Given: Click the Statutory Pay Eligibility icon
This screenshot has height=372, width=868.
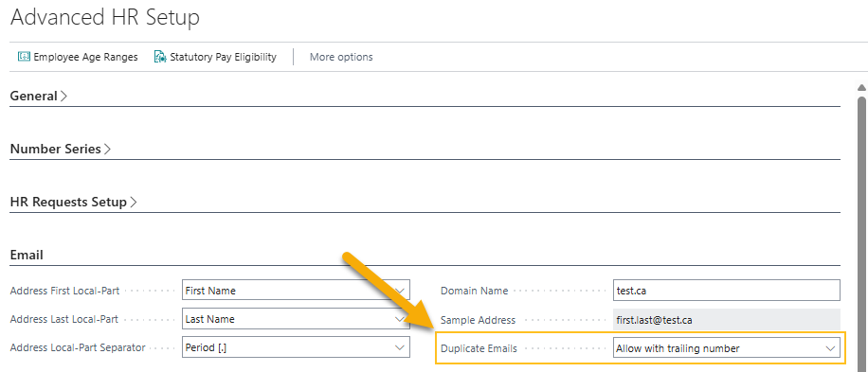Looking at the screenshot, I should tap(160, 57).
